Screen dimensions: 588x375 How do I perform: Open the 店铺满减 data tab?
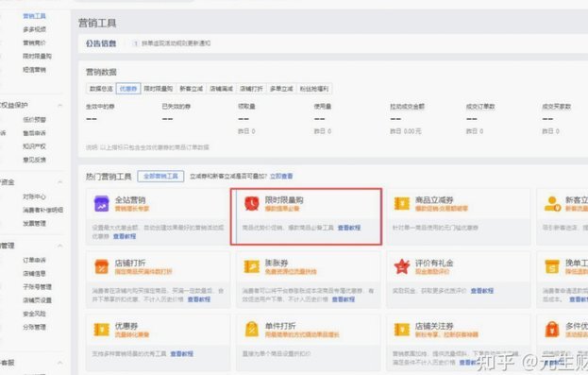221,89
